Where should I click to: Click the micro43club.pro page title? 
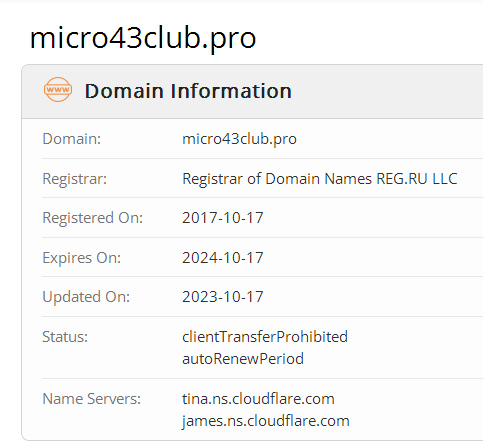[x=143, y=39]
